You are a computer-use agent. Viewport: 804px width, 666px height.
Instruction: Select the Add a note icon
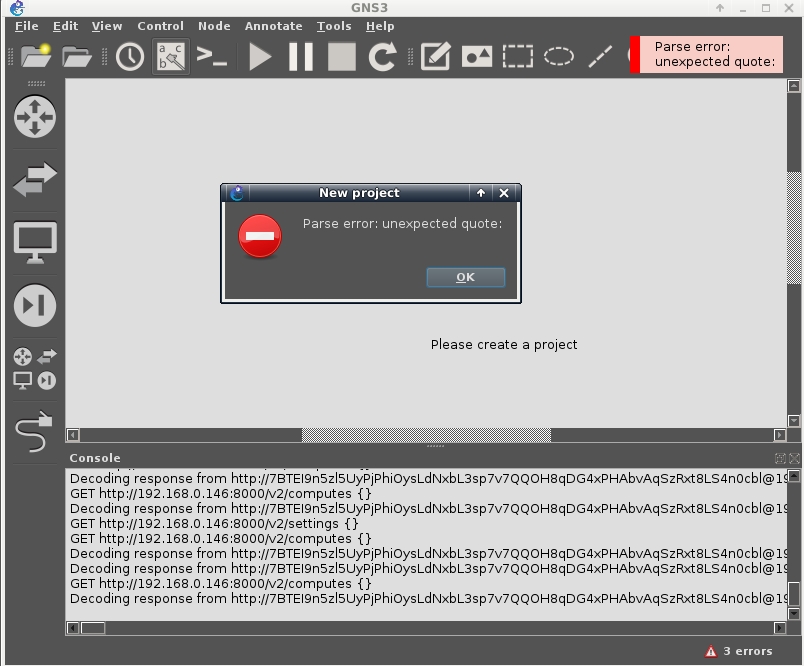pos(435,56)
